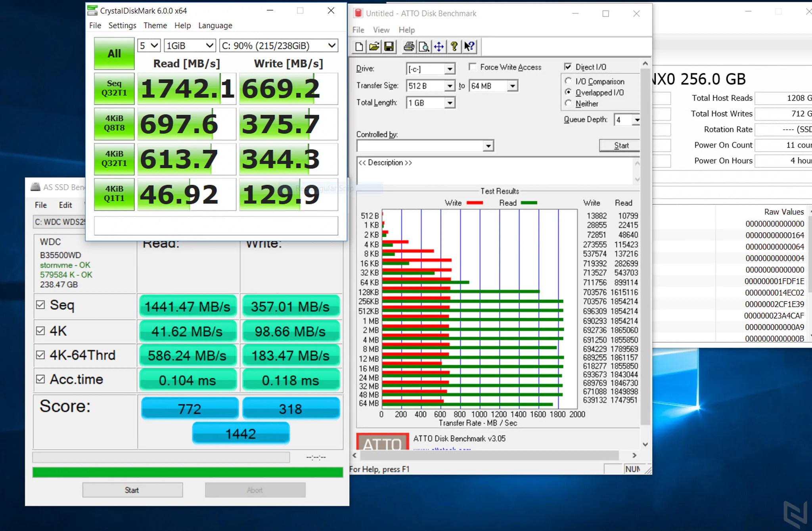Viewport: 812px width, 531px height.
Task: Click the Abort button in AS SSD
Action: (x=255, y=490)
